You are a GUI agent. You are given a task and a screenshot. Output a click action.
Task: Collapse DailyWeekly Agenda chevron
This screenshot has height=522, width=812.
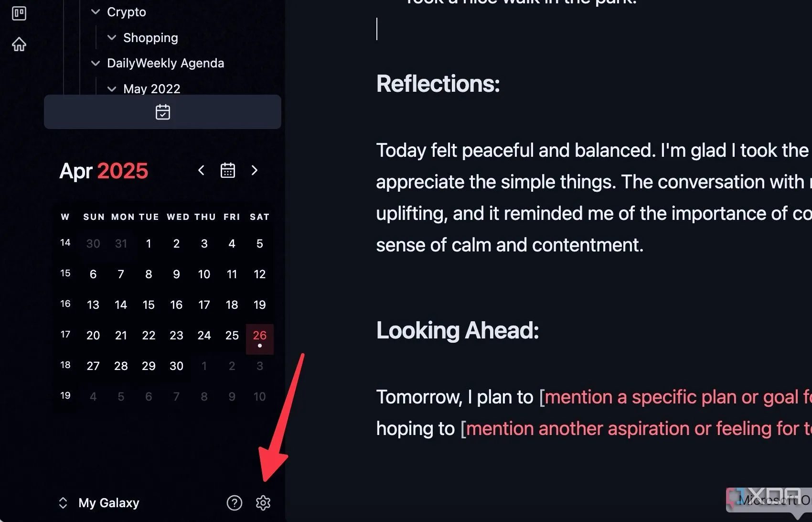click(x=96, y=63)
